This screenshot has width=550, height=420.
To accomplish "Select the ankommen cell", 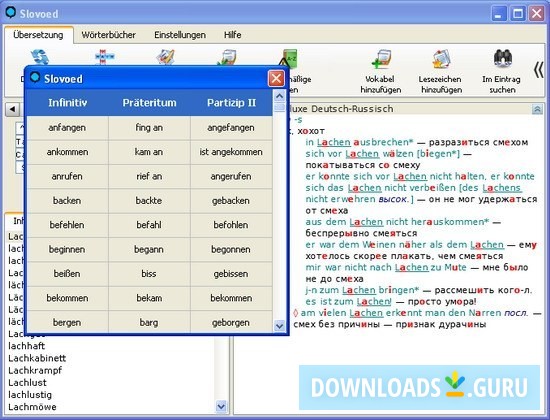I will 67,152.
